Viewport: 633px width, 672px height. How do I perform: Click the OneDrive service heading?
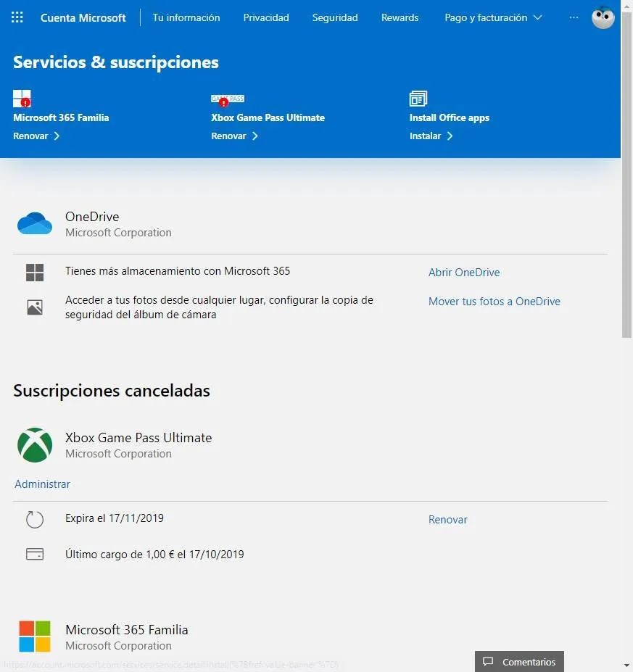tap(92, 217)
